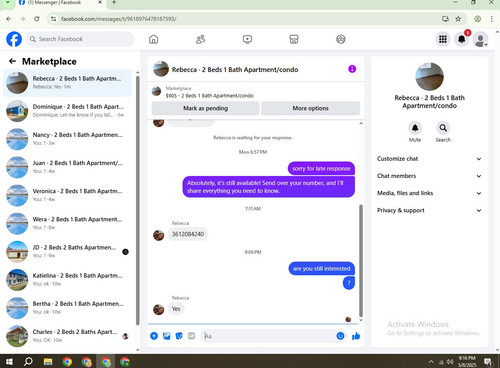The height and width of the screenshot is (368, 500).
Task: Choose a GIF icon
Action: pos(191,336)
